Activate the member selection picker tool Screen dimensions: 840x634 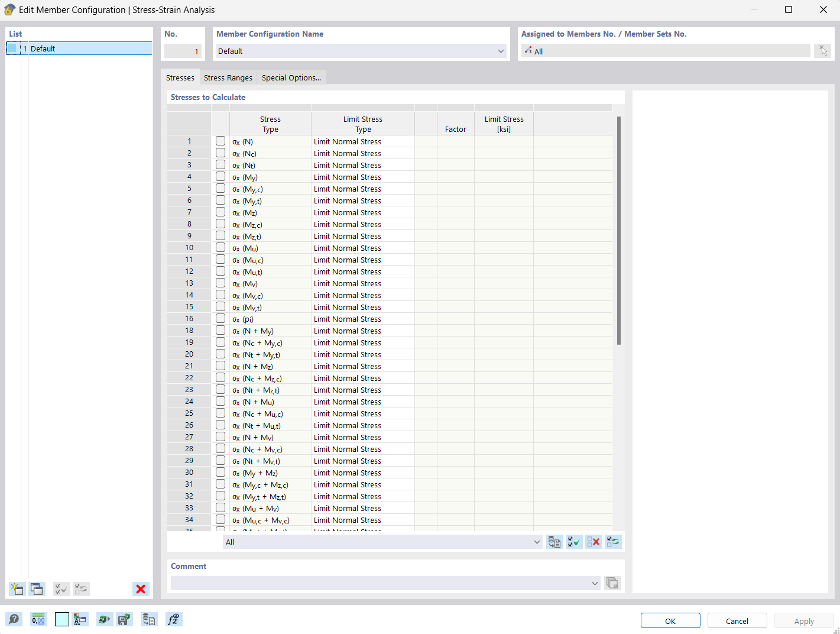[x=822, y=50]
